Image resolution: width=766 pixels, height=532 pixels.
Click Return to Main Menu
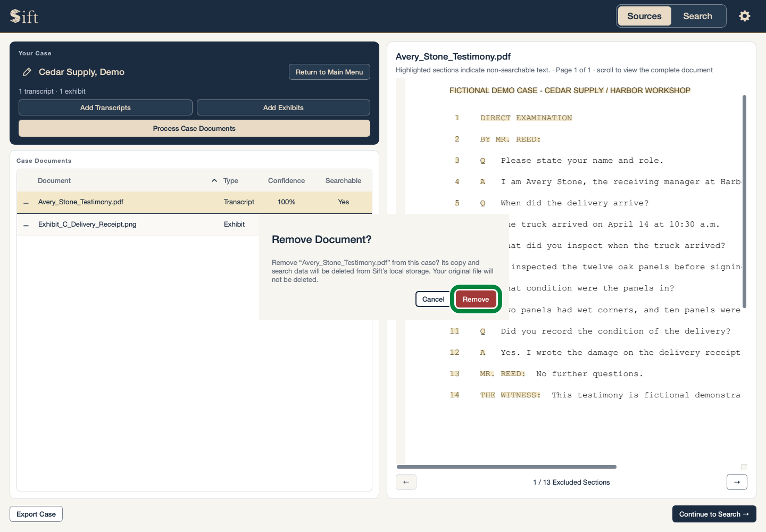pyautogui.click(x=329, y=72)
